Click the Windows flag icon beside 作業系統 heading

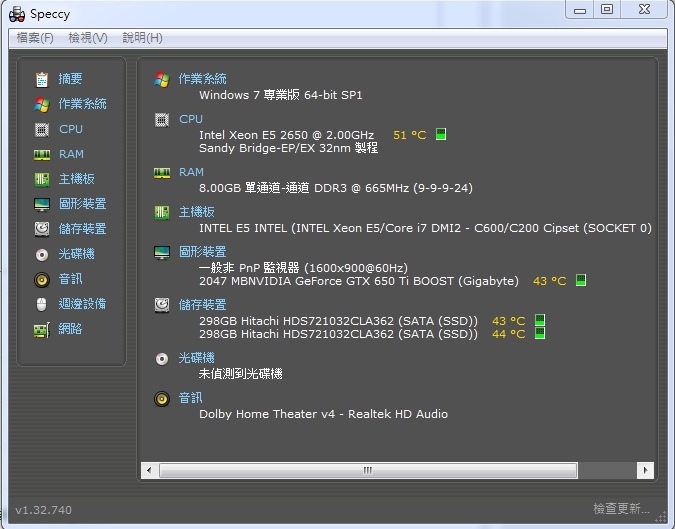point(162,80)
